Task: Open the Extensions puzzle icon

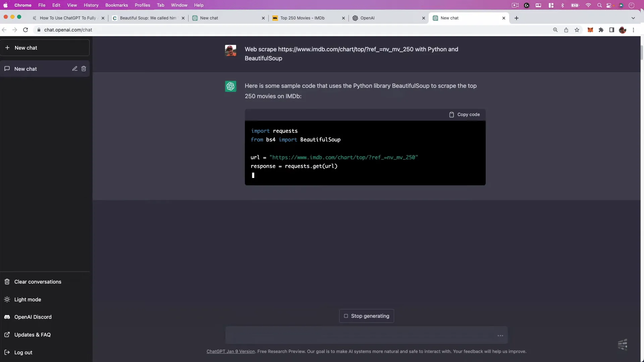Action: pos(601,30)
